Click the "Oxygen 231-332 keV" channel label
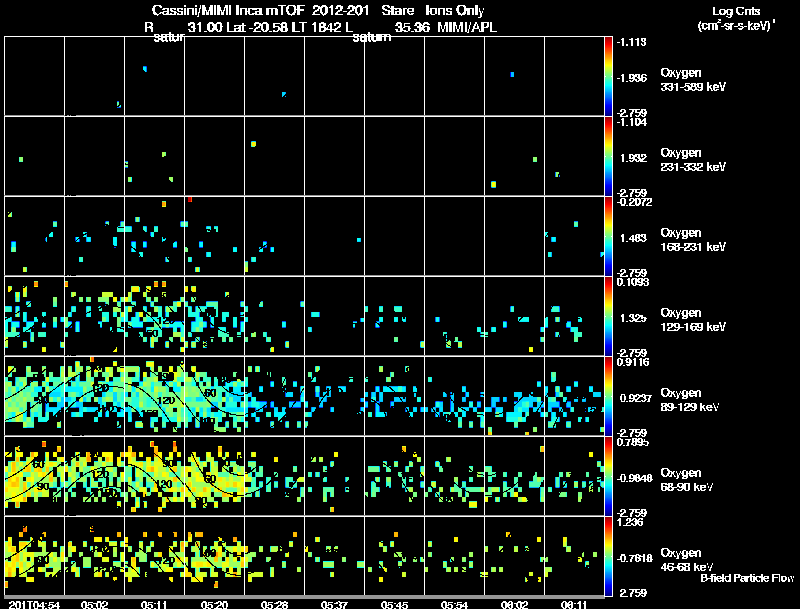This screenshot has height=609, width=800. pos(693,160)
